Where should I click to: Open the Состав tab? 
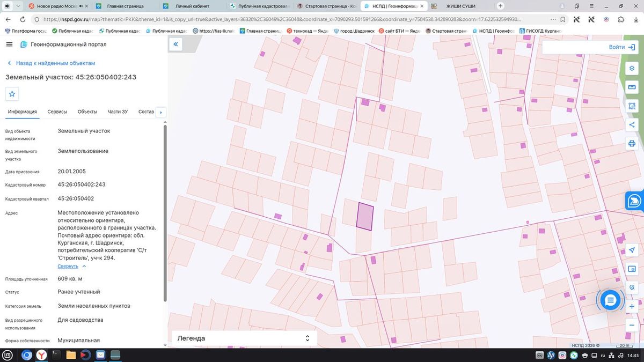(146, 112)
